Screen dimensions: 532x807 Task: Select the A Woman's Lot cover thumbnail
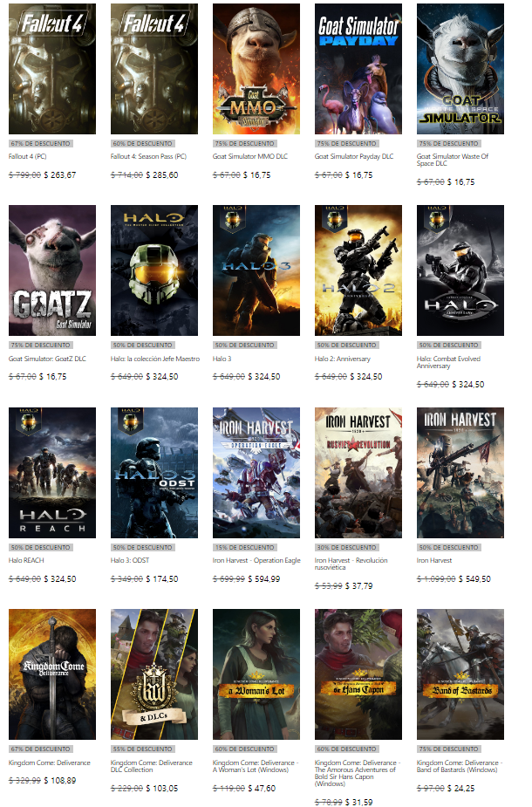click(256, 674)
